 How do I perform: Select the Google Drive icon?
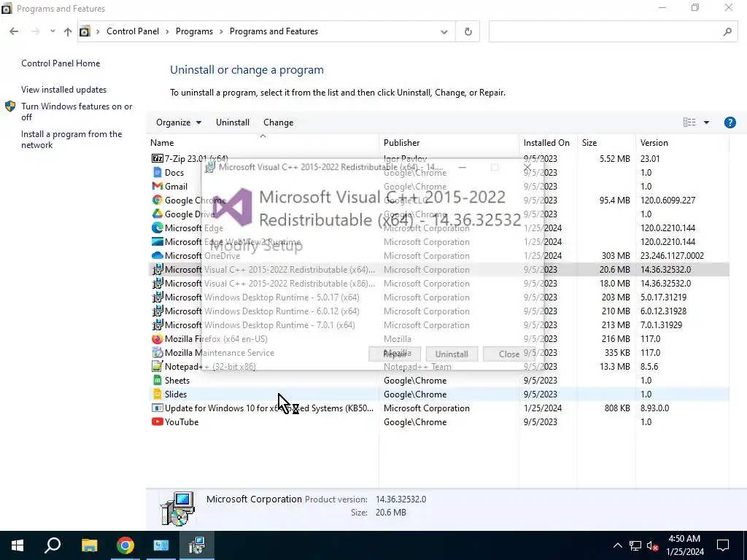[158, 214]
